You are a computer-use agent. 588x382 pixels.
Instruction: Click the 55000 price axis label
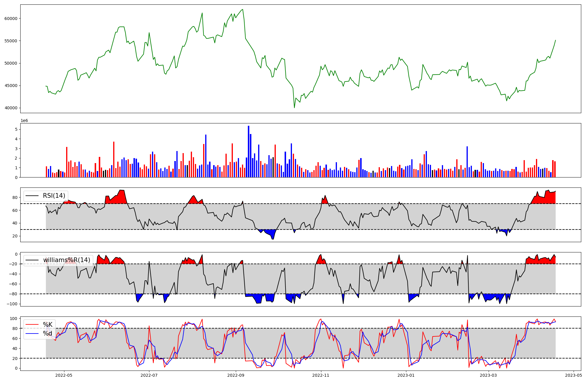[11, 41]
